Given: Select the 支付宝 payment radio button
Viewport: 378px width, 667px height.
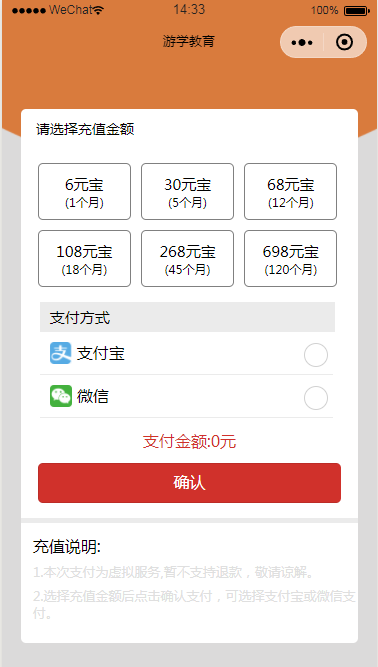Looking at the screenshot, I should point(316,355).
